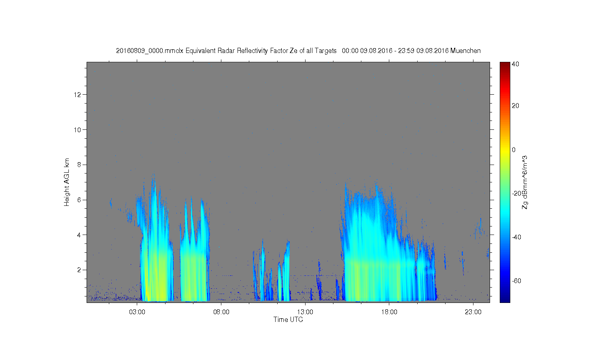Click the colorbar label '40'

click(x=516, y=64)
